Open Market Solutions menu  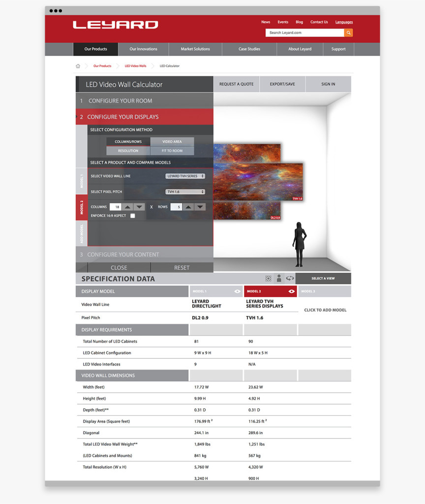pyautogui.click(x=195, y=49)
